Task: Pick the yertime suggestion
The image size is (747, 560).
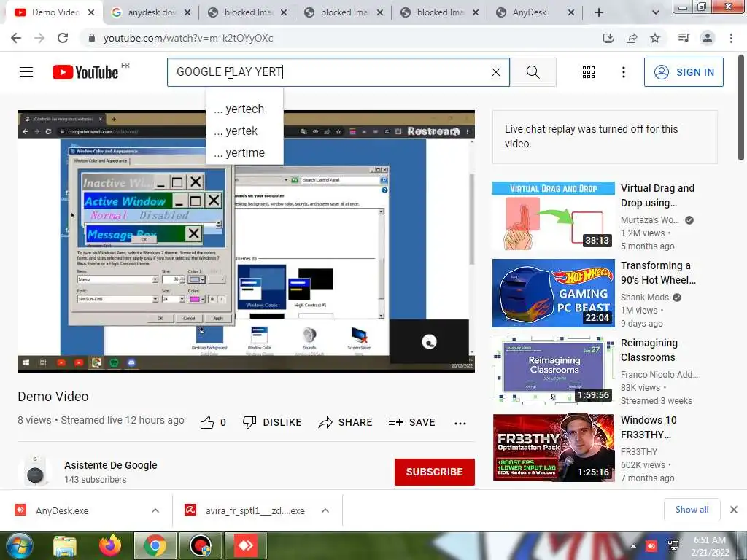Action: [x=244, y=153]
